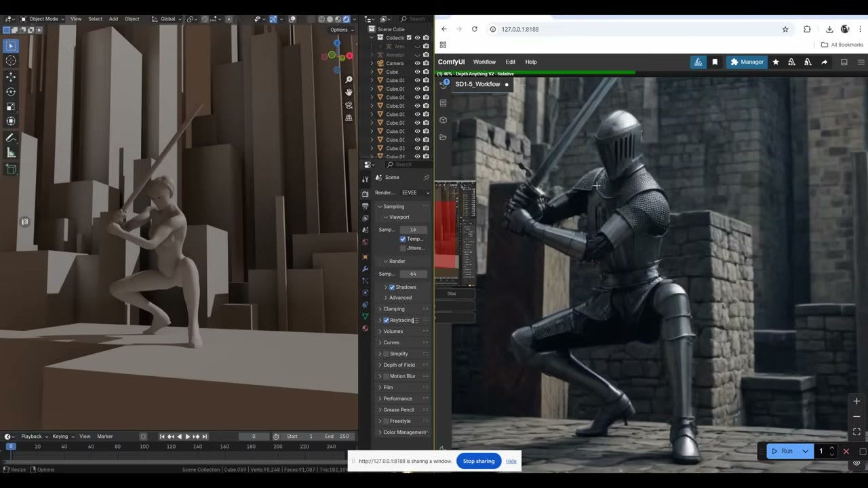Toggle the Collection exclude checkbox in outliner
Screen dimensions: 868x488
click(409, 38)
